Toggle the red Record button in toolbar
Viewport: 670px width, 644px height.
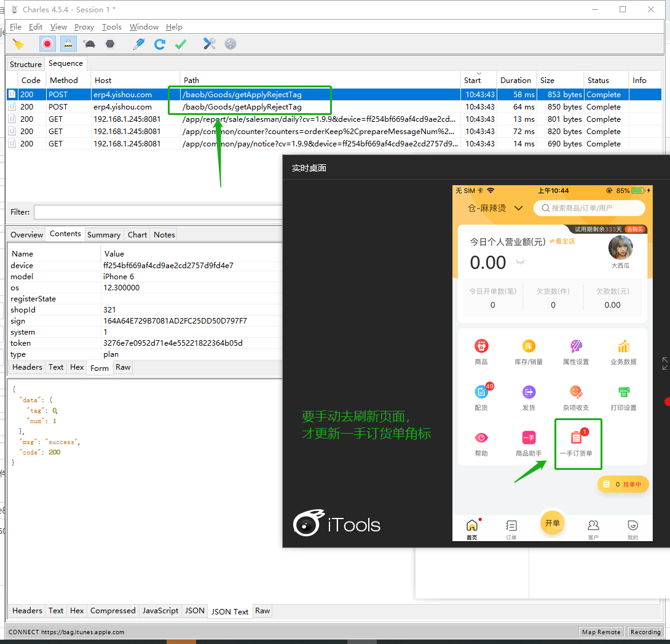click(x=47, y=44)
